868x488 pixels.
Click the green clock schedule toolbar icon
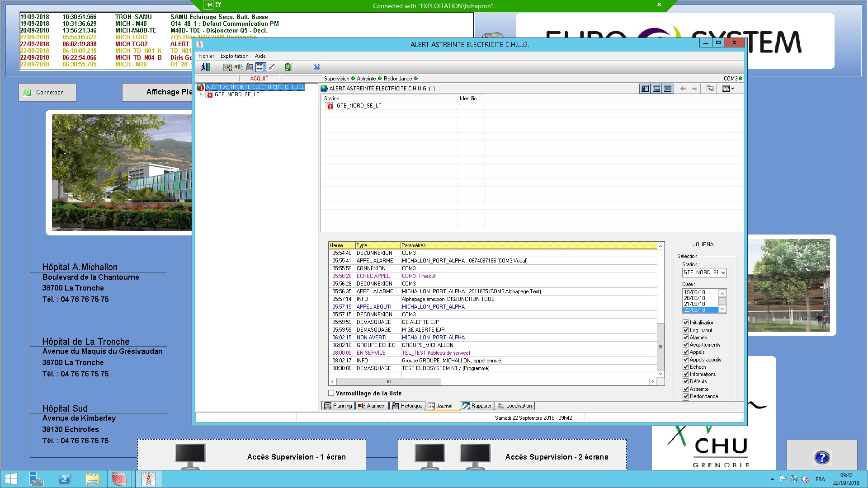pyautogui.click(x=288, y=67)
